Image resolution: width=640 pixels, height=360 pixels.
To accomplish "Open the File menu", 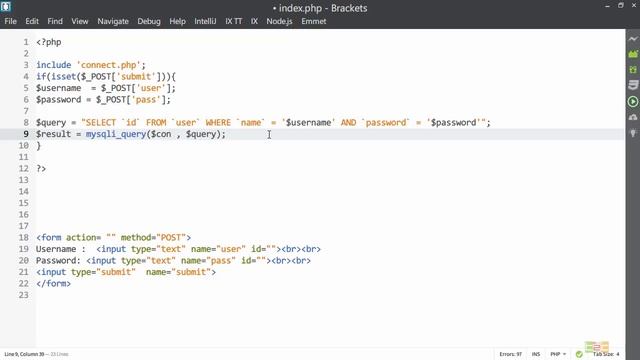I will coord(11,21).
